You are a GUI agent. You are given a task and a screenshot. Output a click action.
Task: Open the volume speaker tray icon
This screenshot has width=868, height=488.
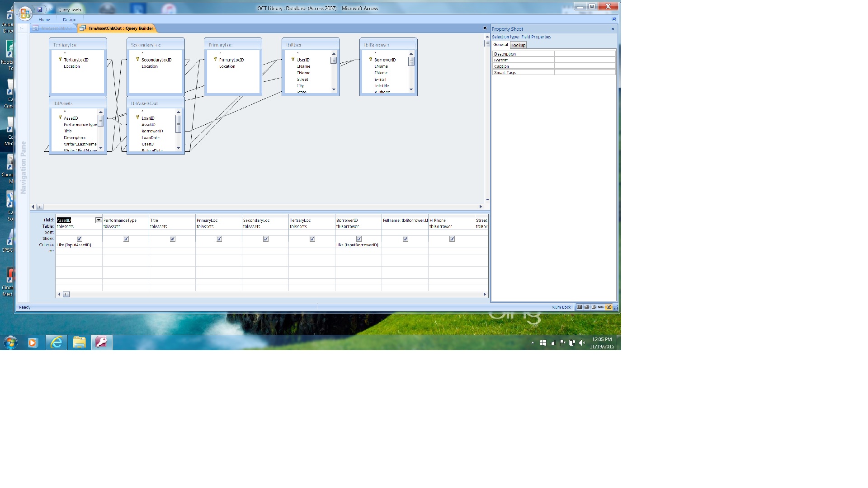click(x=582, y=343)
